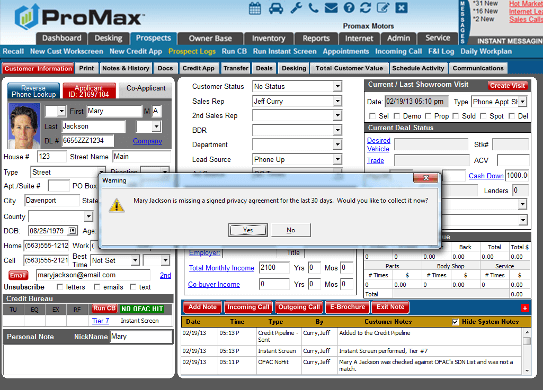Click the blue X exit icon
Image resolution: width=543 pixels, height=390 pixels.
click(401, 8)
